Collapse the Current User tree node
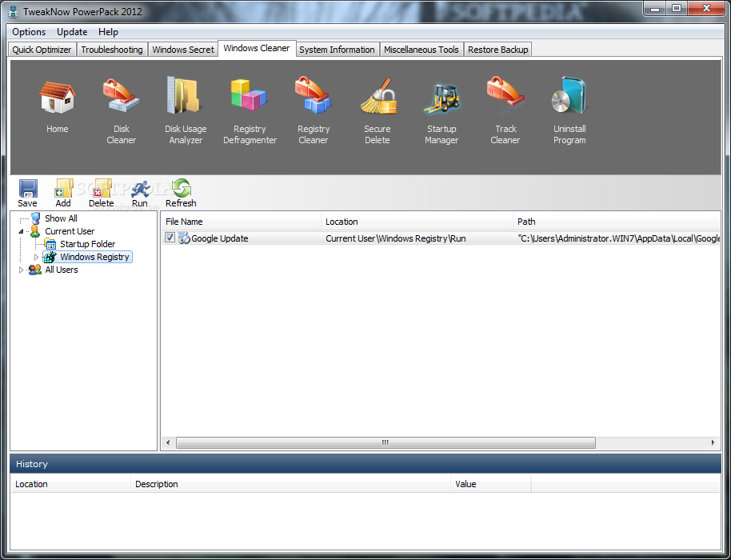Viewport: 731px width, 560px height. [x=21, y=231]
